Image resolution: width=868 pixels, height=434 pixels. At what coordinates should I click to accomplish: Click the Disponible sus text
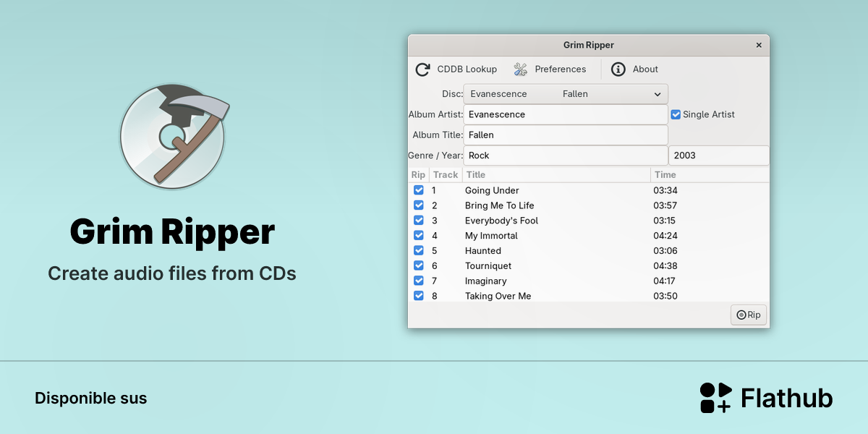[x=91, y=398]
